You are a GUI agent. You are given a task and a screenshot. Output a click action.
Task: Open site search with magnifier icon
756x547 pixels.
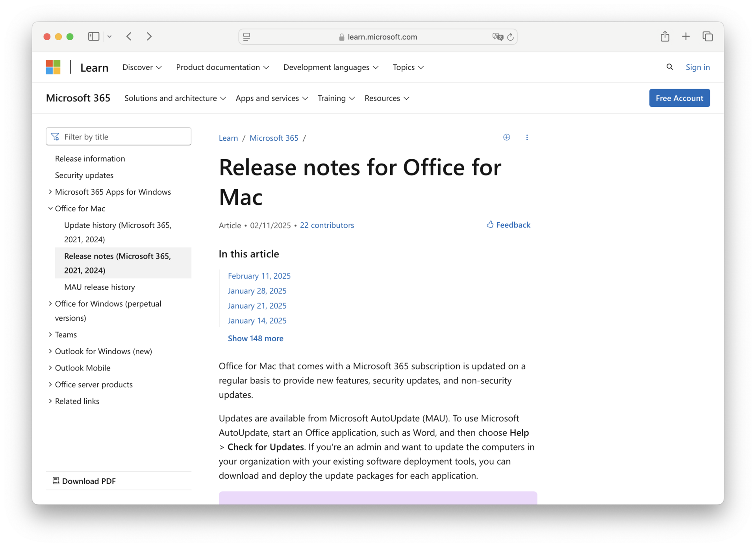tap(669, 67)
